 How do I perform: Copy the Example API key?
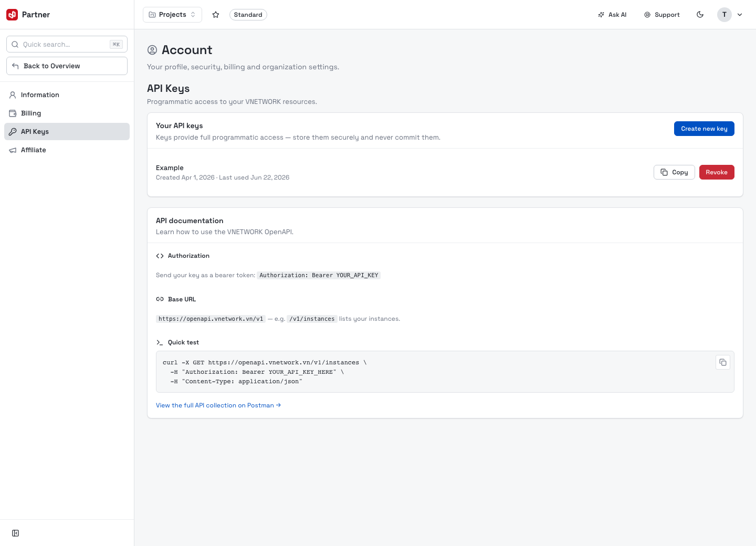[x=674, y=172]
